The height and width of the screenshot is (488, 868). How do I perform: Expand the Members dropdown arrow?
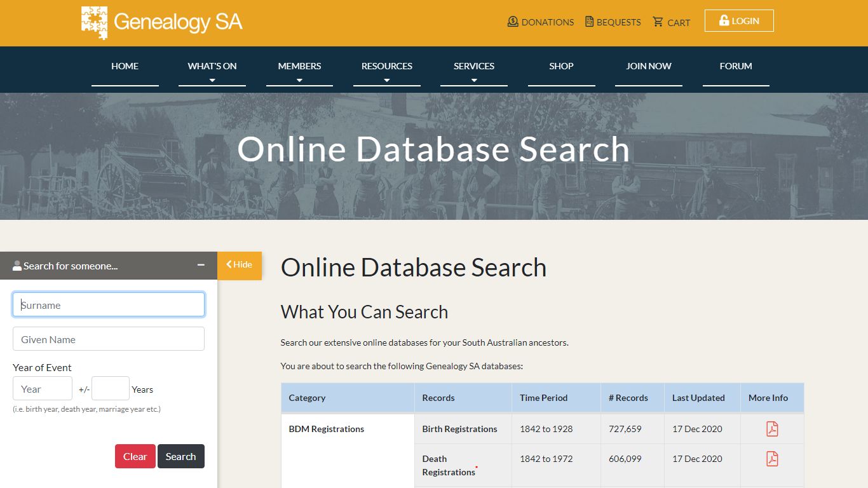click(299, 81)
